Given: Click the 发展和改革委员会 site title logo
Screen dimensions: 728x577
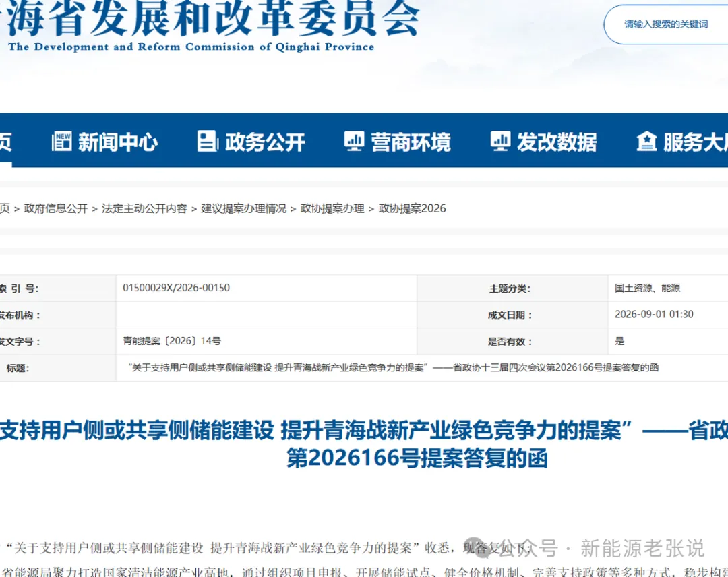Looking at the screenshot, I should [x=209, y=19].
